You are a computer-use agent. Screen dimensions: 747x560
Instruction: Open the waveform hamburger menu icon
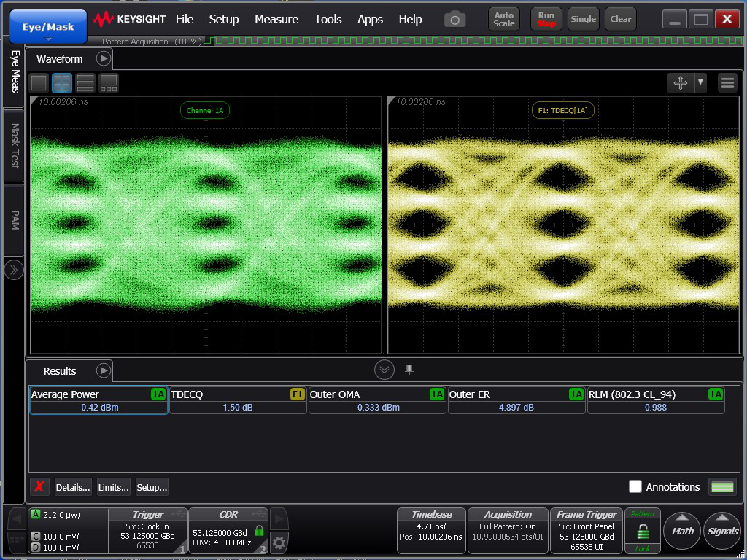pyautogui.click(x=727, y=83)
